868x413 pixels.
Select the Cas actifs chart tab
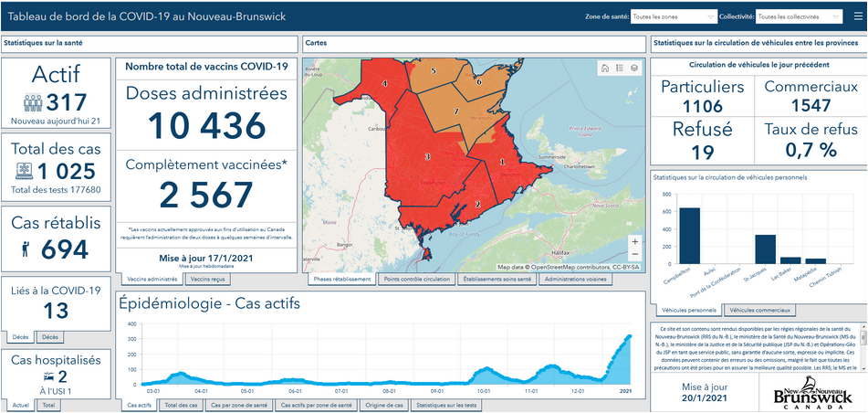point(139,406)
